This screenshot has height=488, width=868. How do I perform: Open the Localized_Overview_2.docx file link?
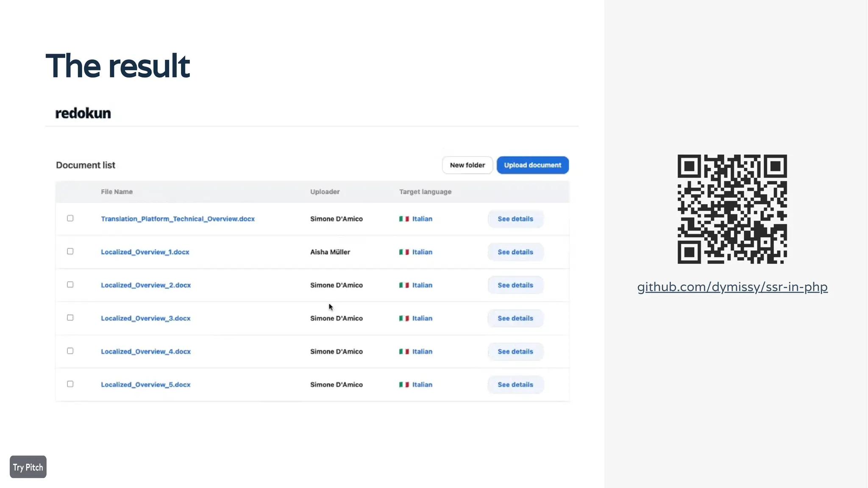(x=146, y=285)
